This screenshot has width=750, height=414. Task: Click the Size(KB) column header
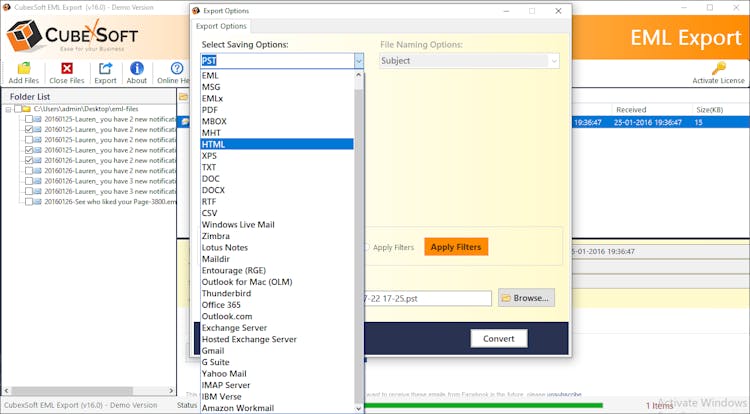coord(709,110)
